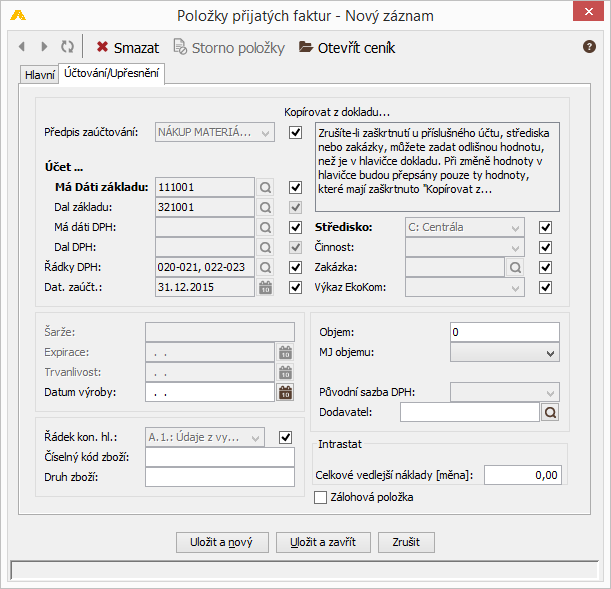Toggle copy checkbox for Řádky DPH

[x=295, y=267]
